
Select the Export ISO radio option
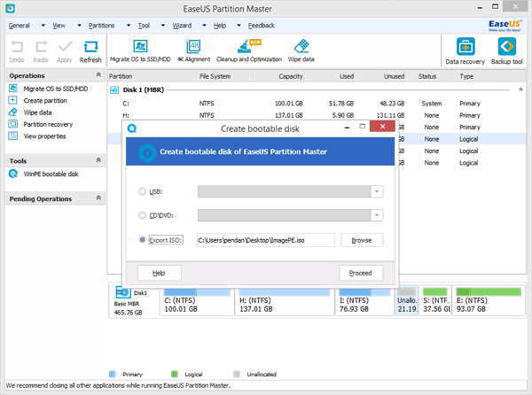click(x=142, y=239)
